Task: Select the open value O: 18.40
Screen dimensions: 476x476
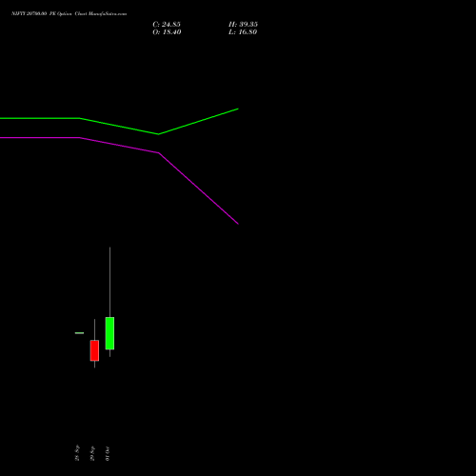Action: coord(167,32)
